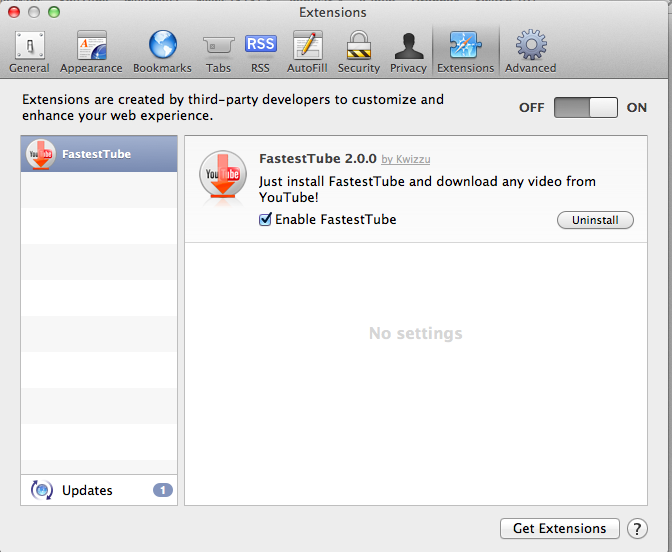Open the Security preferences pane
672x552 pixels.
tap(359, 52)
